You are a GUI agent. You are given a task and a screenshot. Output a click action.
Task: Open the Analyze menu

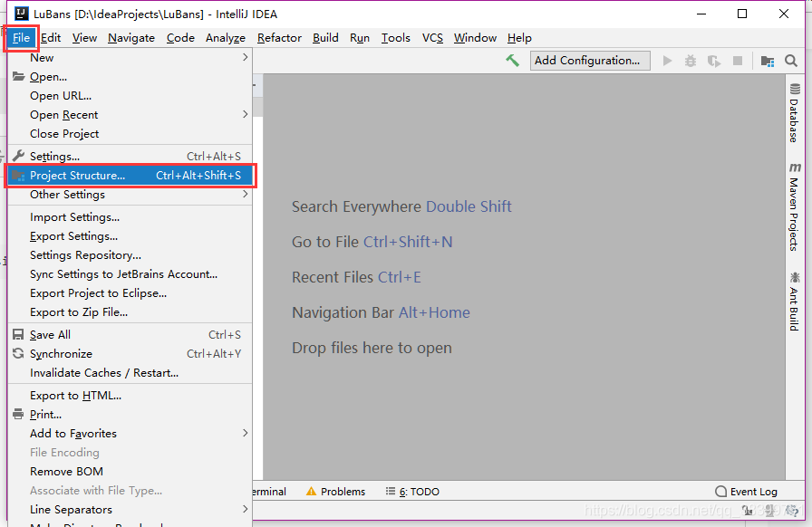pos(226,38)
